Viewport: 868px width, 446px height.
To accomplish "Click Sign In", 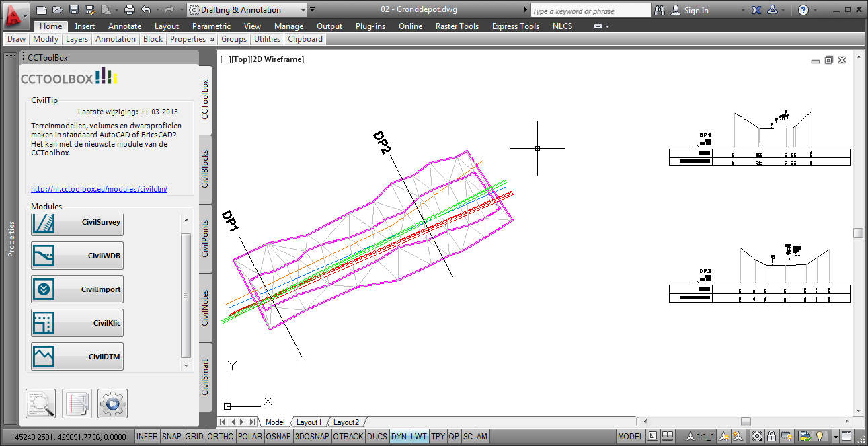I will point(696,10).
